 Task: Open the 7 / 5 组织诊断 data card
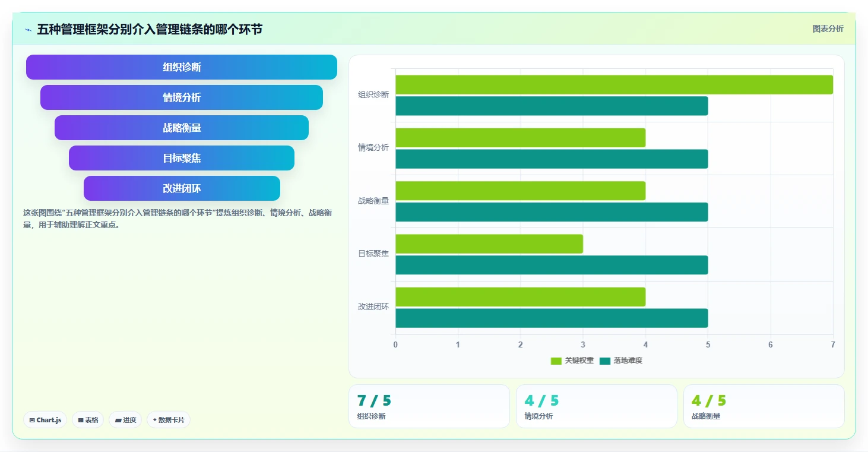tap(429, 406)
